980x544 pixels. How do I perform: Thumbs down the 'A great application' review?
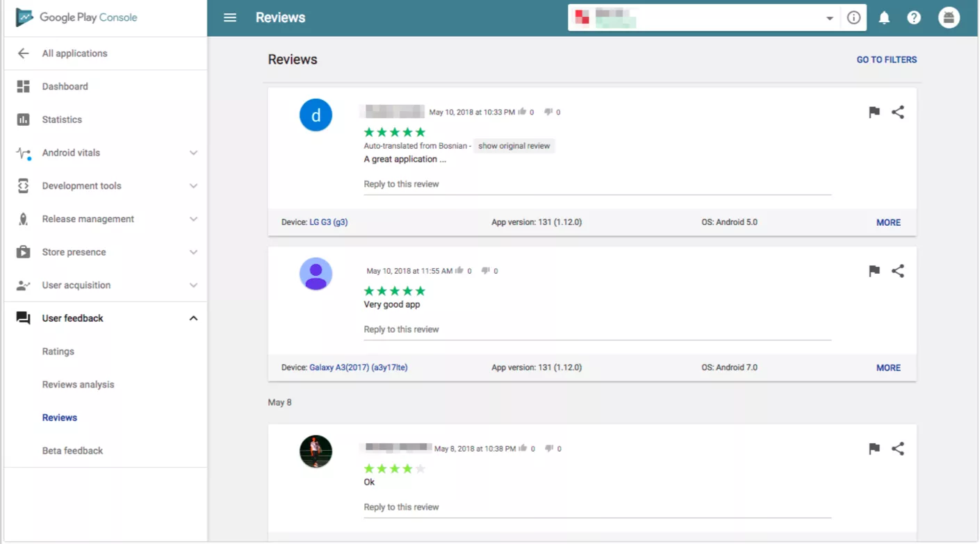click(x=548, y=112)
